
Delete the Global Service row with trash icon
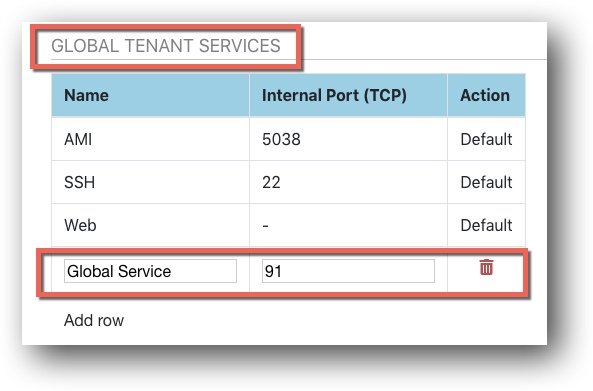(x=486, y=267)
